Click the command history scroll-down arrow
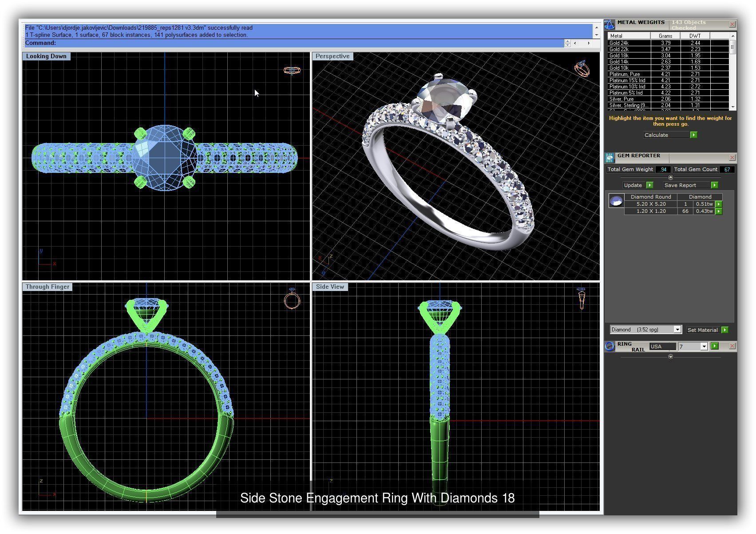This screenshot has width=756, height=534. click(596, 35)
